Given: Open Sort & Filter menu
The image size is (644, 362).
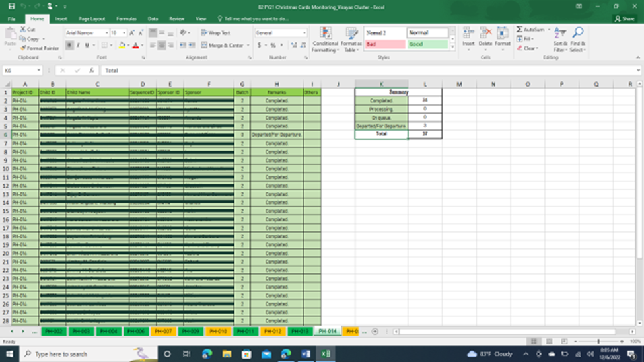Looking at the screenshot, I should tap(560, 40).
